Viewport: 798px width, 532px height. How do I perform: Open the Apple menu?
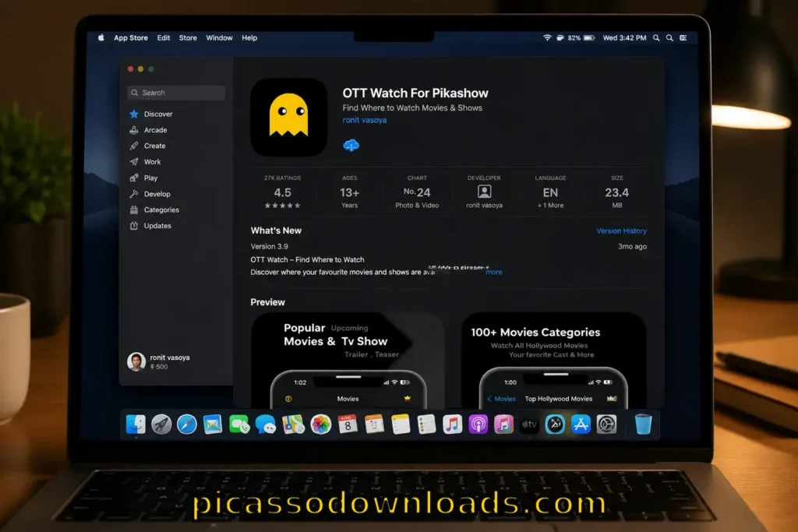point(101,37)
